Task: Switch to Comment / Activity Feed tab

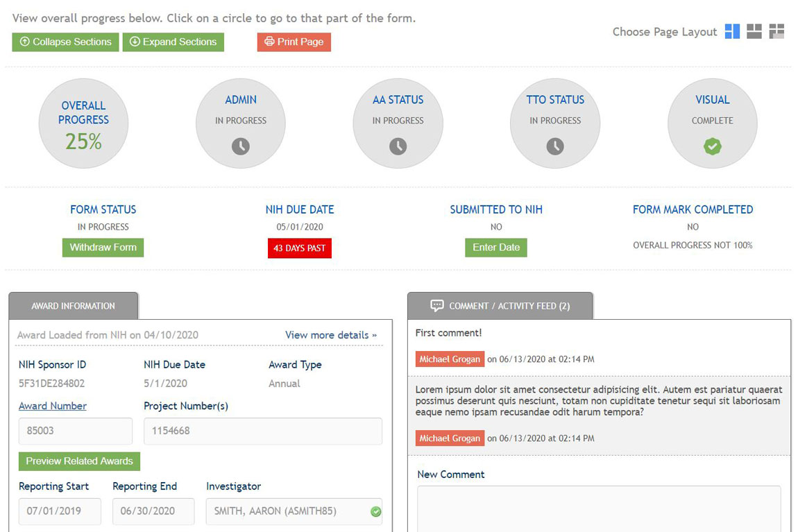Action: [x=500, y=306]
